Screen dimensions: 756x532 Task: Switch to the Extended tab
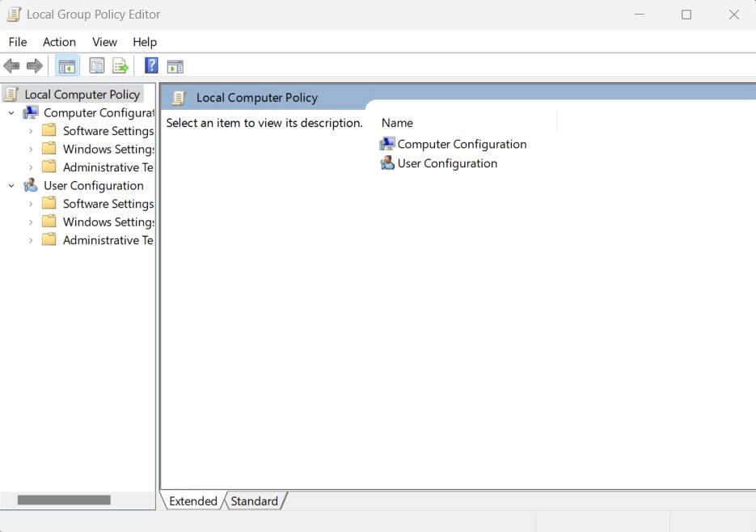click(193, 501)
